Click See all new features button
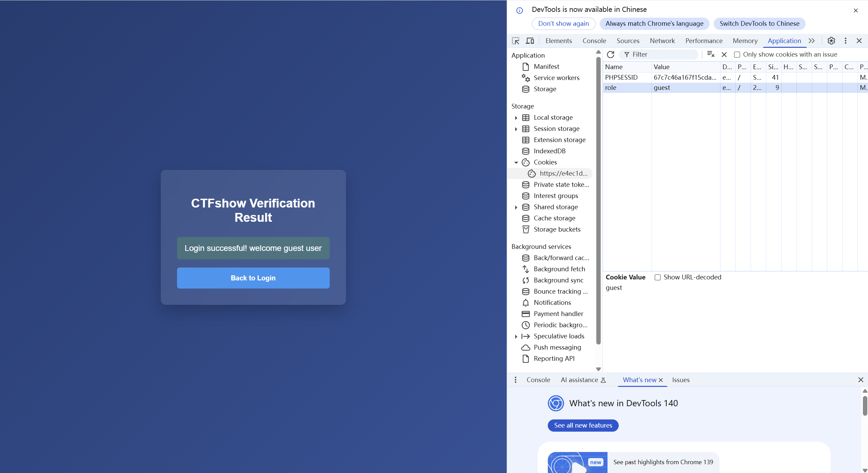 click(x=583, y=426)
